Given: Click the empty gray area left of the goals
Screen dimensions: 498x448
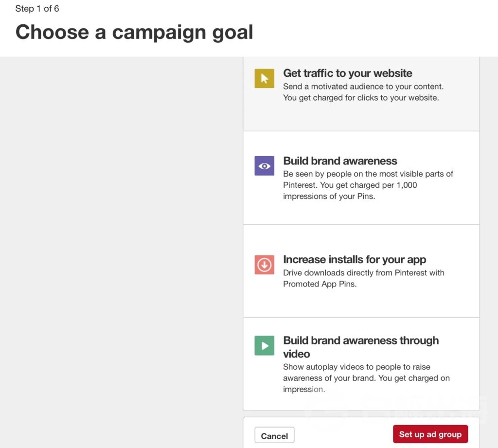Looking at the screenshot, I should [122, 243].
